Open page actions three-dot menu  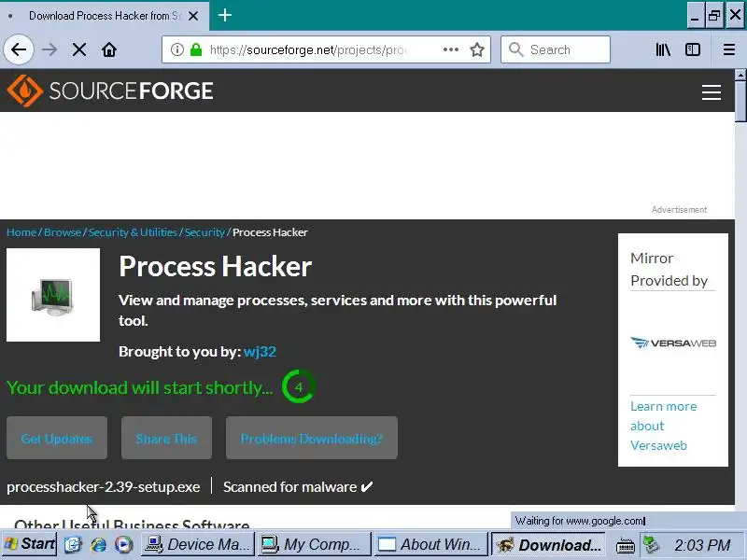click(451, 49)
